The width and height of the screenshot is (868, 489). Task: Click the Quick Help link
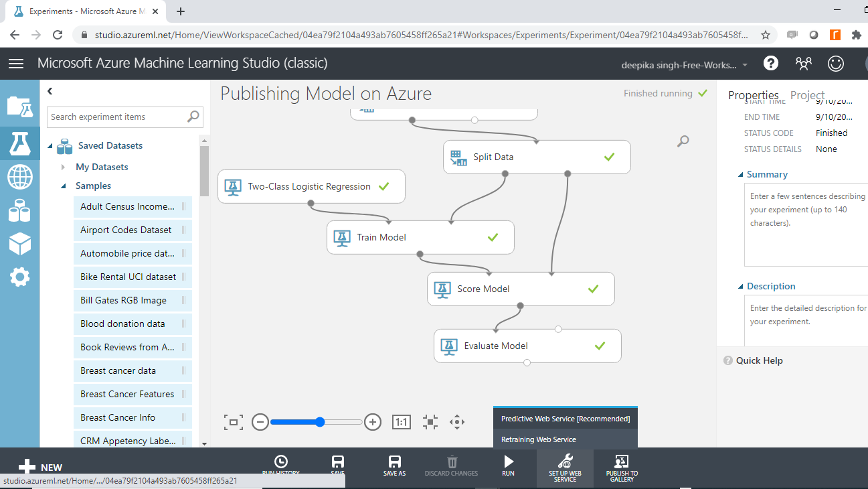(759, 360)
